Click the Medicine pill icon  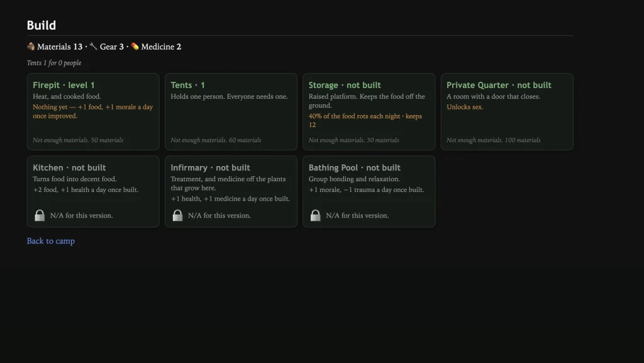(x=135, y=47)
